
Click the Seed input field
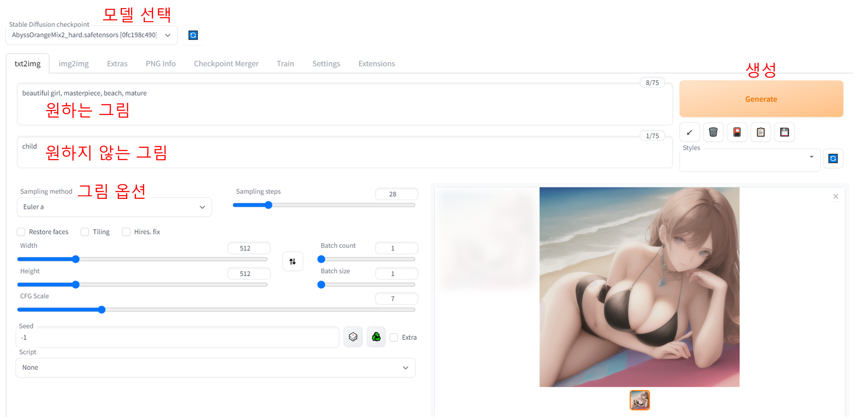click(x=177, y=337)
